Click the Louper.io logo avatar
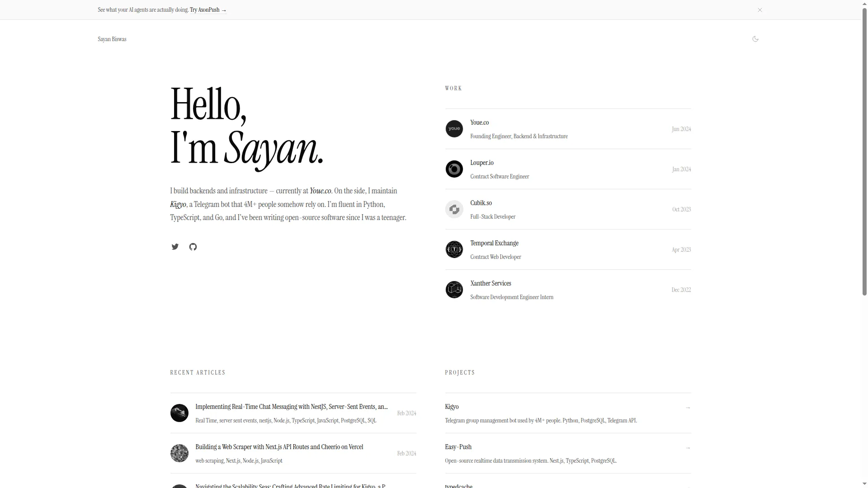 click(x=454, y=169)
